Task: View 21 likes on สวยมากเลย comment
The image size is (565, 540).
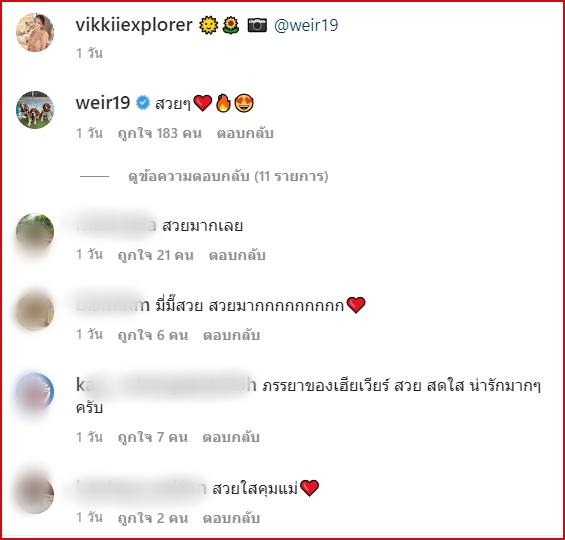Action: [156, 255]
